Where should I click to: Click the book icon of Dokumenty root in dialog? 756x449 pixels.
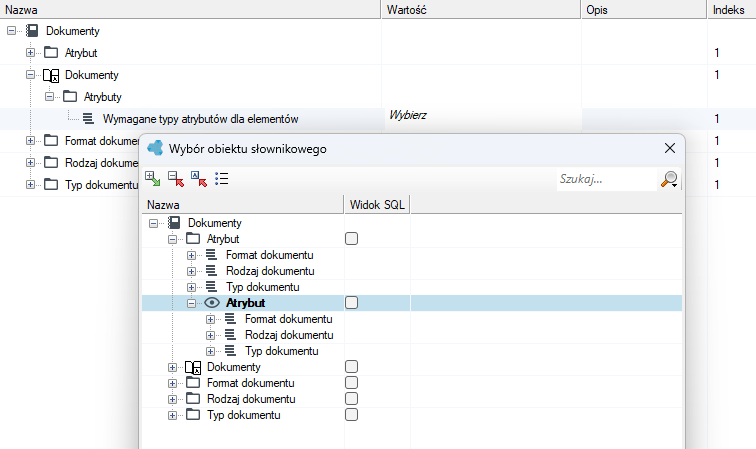point(174,223)
